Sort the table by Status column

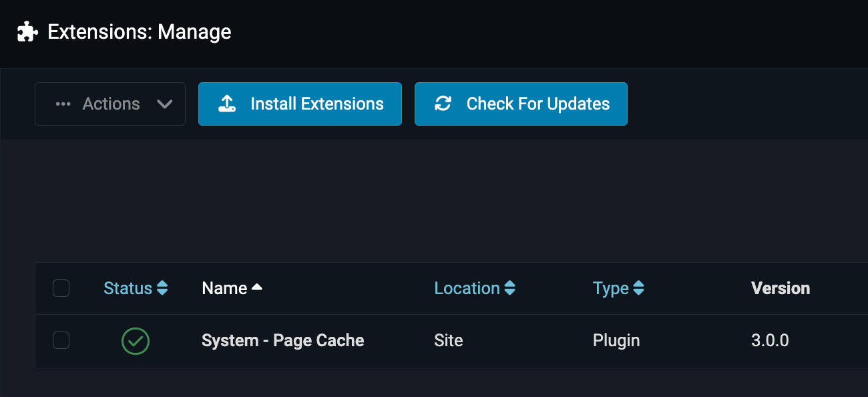click(128, 288)
